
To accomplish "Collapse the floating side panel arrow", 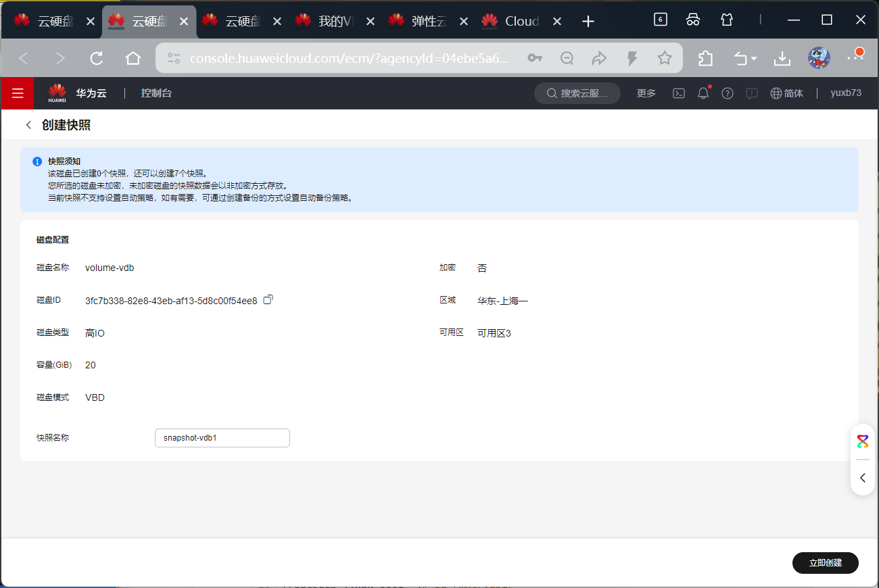I will (x=863, y=478).
